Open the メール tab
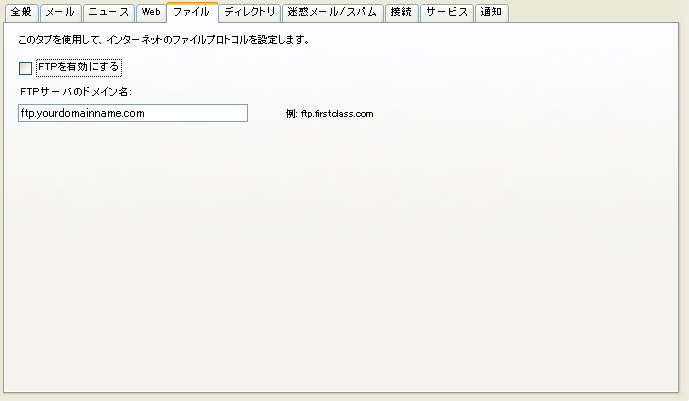The image size is (689, 401). point(60,13)
